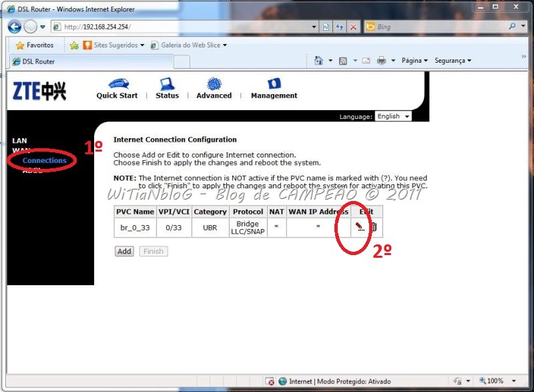Click the search magnifier icon

(x=512, y=26)
